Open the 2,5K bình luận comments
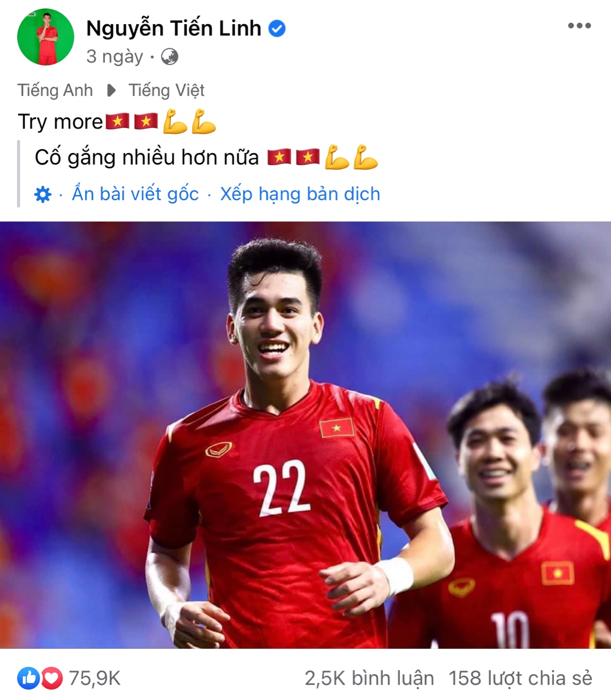This screenshot has height=700, width=611. click(x=369, y=678)
